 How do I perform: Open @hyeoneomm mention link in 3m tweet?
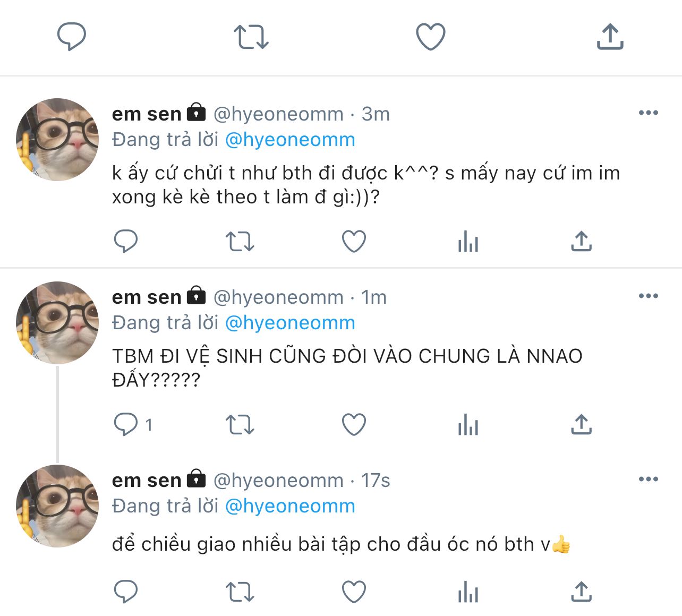coord(290,140)
